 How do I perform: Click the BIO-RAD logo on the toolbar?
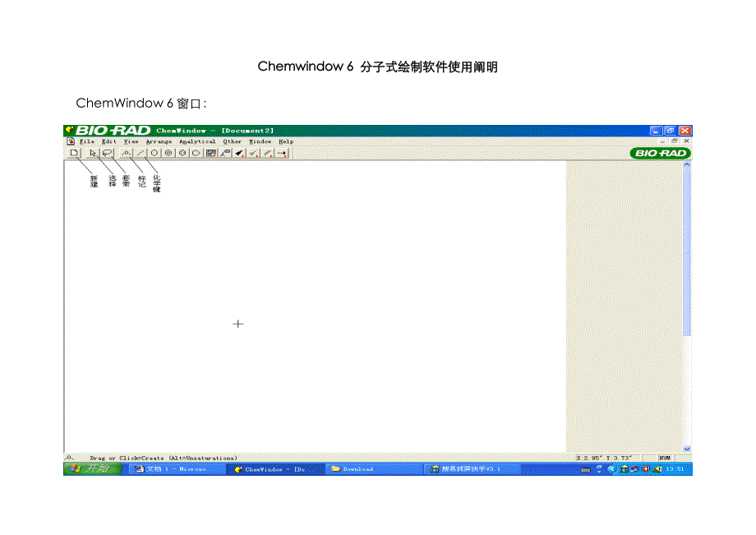[660, 153]
